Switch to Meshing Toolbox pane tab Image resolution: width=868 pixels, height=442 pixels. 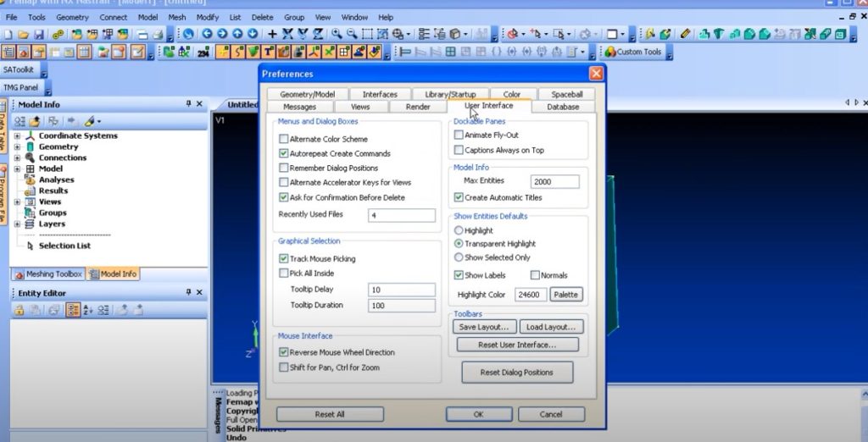[x=48, y=273]
